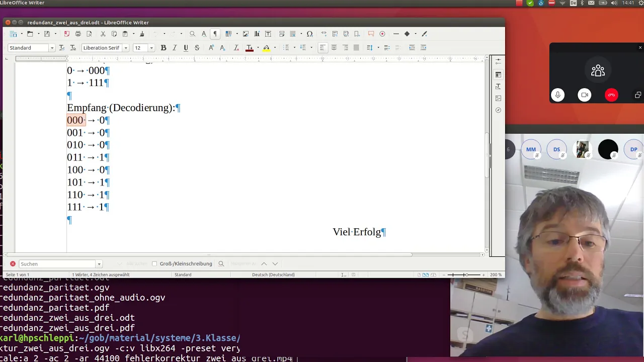The height and width of the screenshot is (362, 644).
Task: Toggle Bold formatting
Action: (x=163, y=48)
